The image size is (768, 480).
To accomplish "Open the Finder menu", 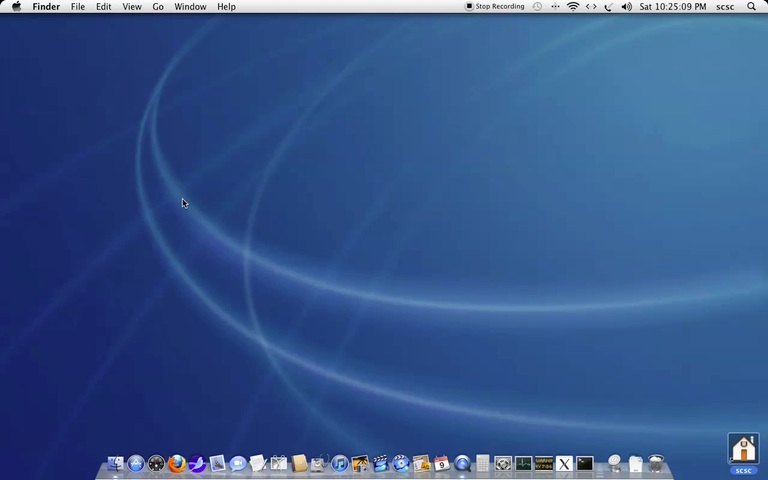I will [x=46, y=6].
